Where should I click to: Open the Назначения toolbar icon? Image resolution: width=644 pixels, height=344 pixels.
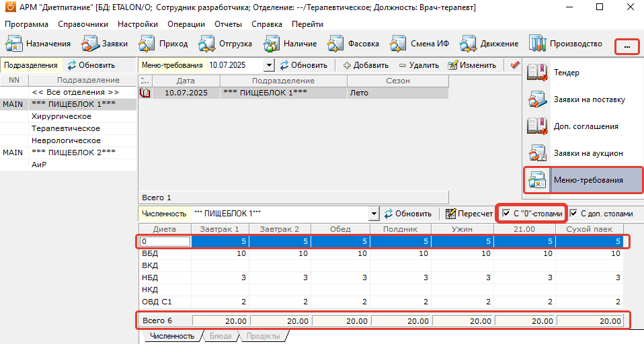pos(13,44)
